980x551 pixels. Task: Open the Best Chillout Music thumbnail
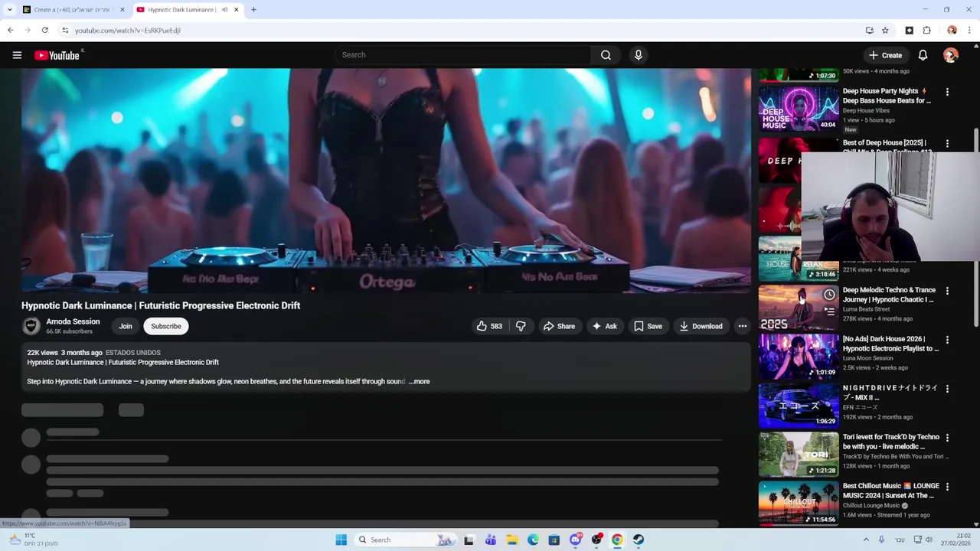[x=799, y=503]
